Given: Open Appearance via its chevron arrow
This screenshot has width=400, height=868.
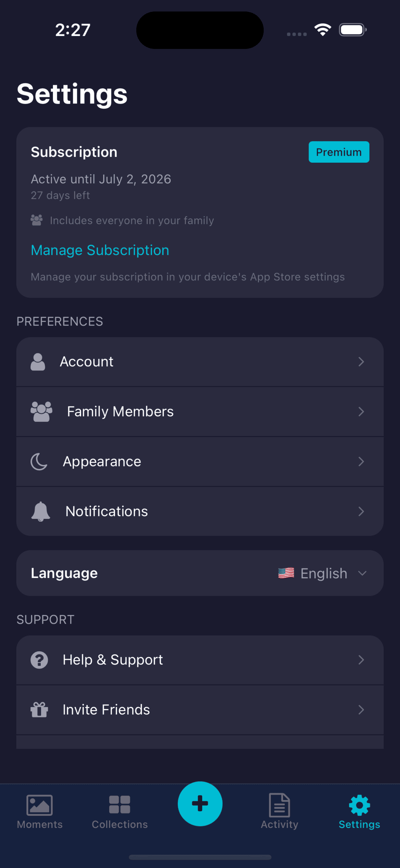Looking at the screenshot, I should tap(361, 462).
